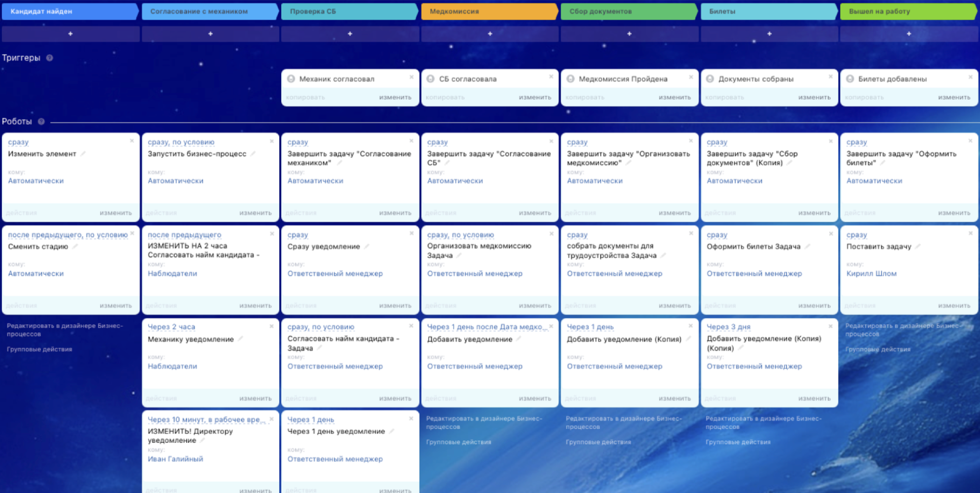Click pencil icon beside Запустить бизнес-процесс
Viewport: 980px width, 493px height.
point(253,154)
